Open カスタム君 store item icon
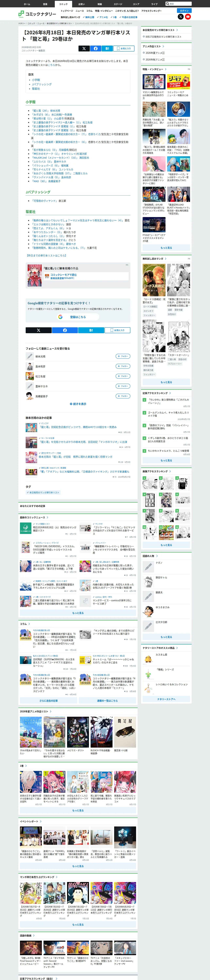The width and height of the screenshot is (210, 980). point(148,659)
